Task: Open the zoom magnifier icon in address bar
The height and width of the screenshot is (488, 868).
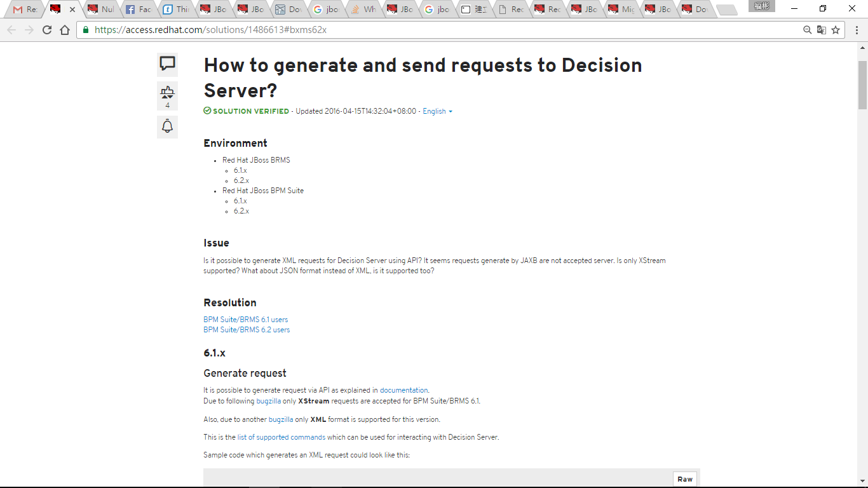Action: [x=807, y=30]
